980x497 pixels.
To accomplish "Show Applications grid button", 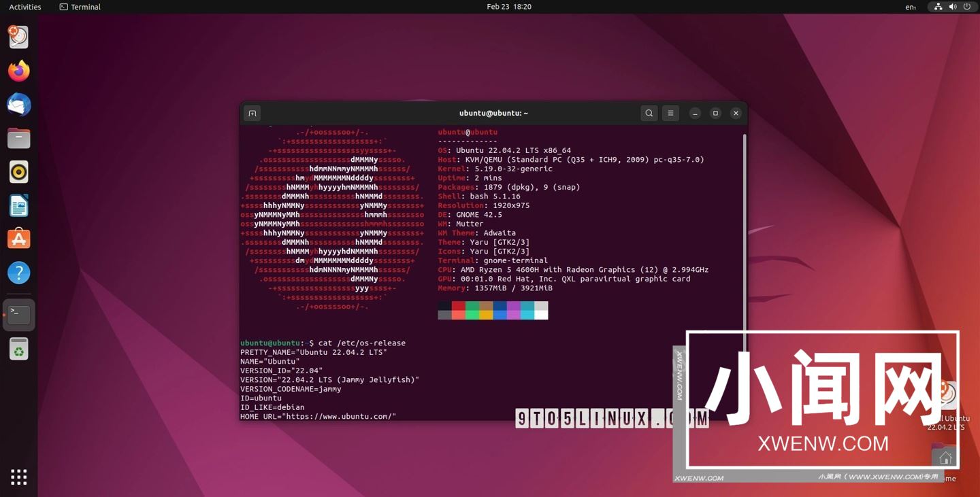I will coord(18,477).
